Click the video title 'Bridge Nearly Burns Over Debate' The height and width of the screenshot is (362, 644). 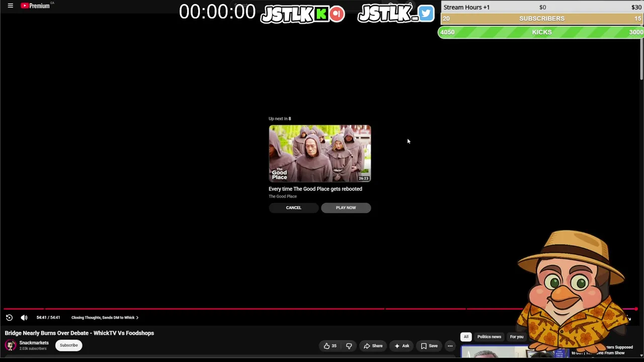[79, 333]
